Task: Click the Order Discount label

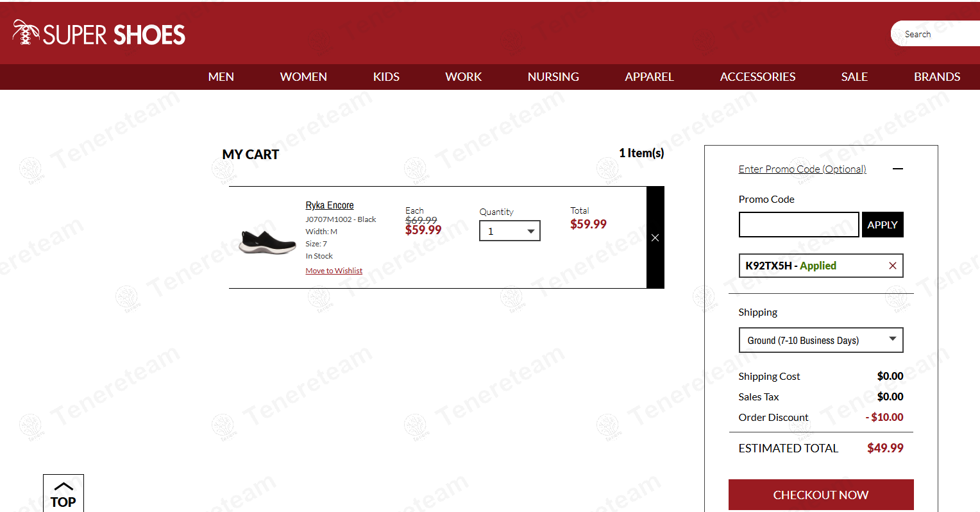Action: coord(773,418)
